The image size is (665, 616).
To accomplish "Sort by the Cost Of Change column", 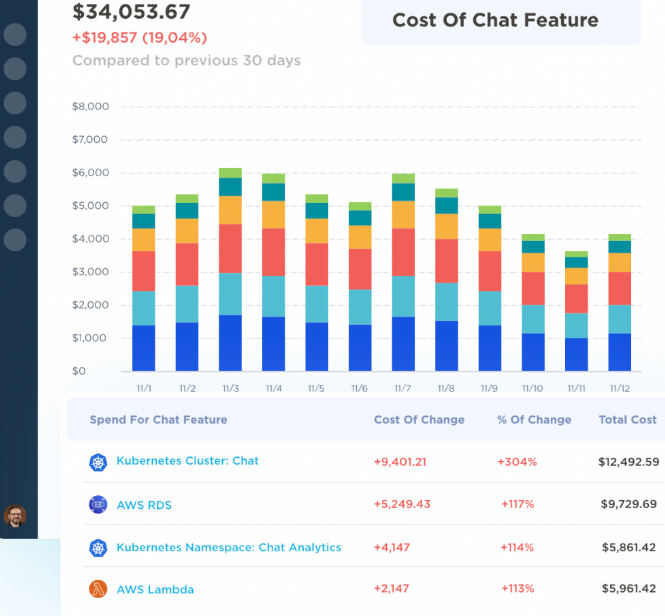I will pyautogui.click(x=418, y=420).
